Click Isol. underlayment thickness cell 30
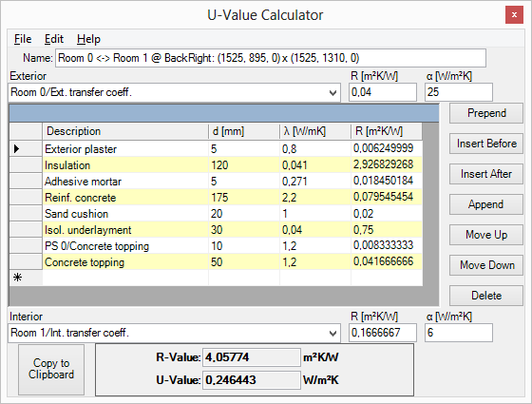Screen dimensions: 532x404 tap(244, 230)
